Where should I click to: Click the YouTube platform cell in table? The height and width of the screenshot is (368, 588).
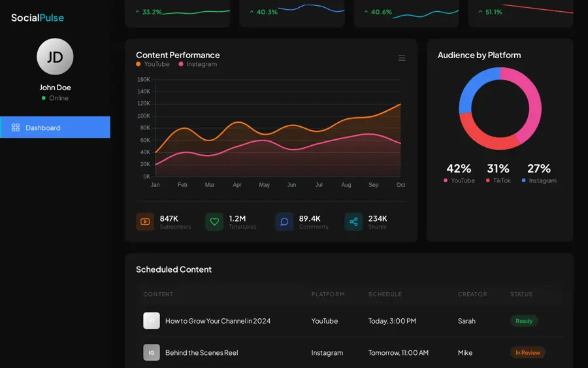pos(324,321)
